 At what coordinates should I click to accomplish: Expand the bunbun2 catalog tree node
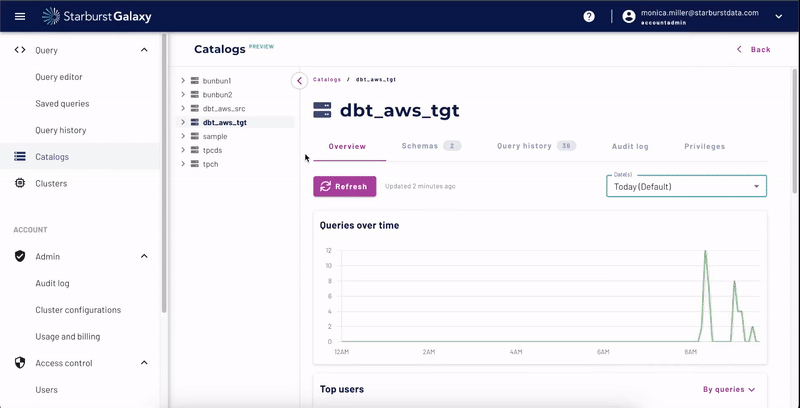[183, 94]
